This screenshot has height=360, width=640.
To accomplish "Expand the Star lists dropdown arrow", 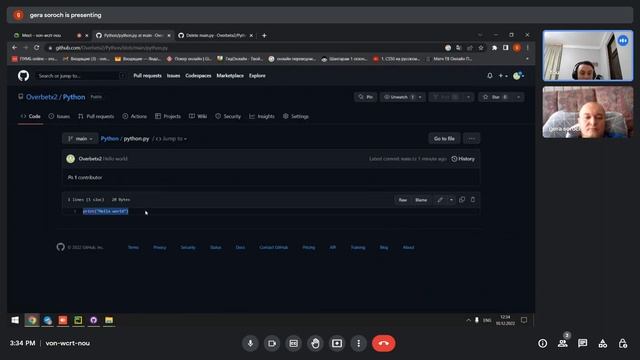I will pos(518,97).
